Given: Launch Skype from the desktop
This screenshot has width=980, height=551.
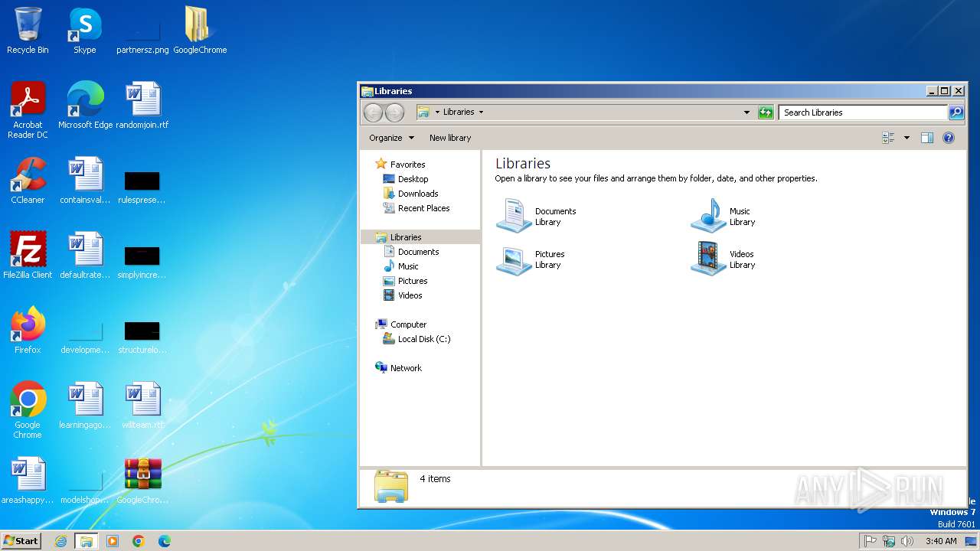Looking at the screenshot, I should 85,31.
